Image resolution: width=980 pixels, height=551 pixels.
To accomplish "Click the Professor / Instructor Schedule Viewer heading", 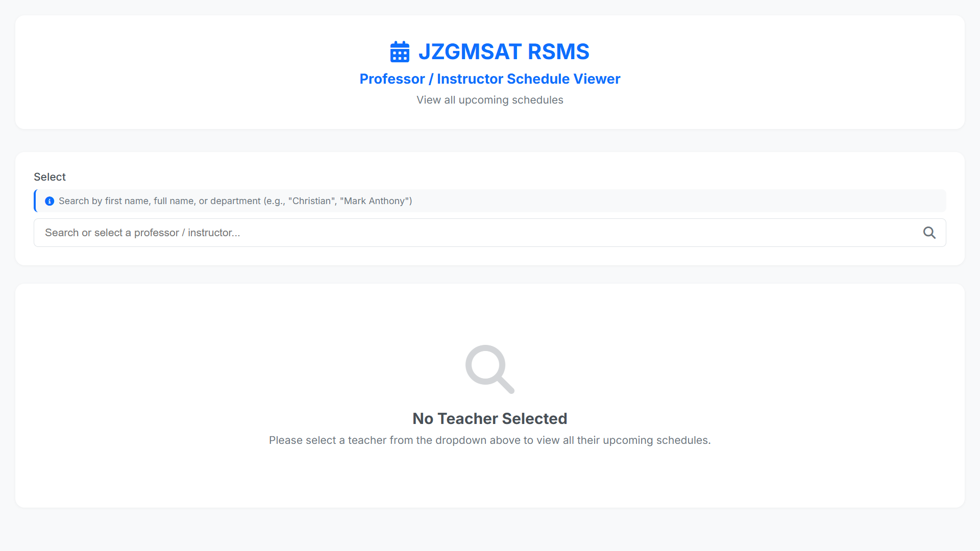I will coord(489,79).
